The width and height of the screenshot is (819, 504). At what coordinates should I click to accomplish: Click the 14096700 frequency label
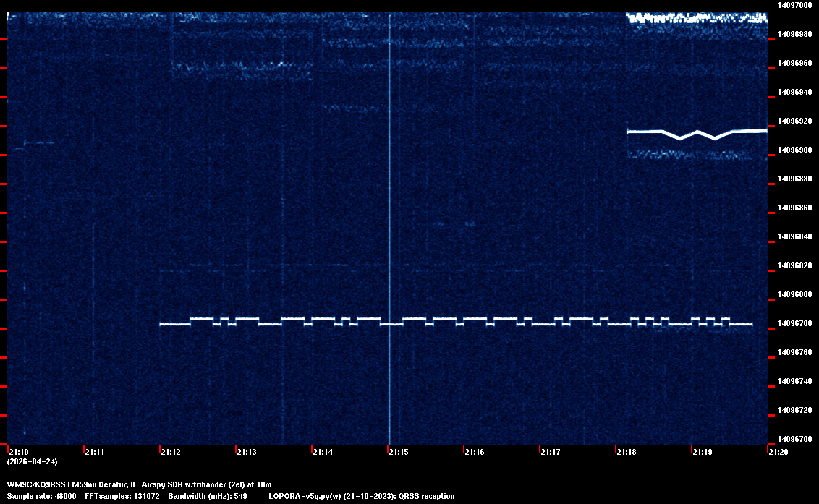794,439
